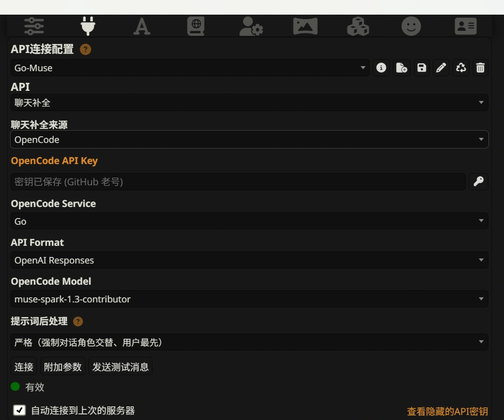Focus the OpenCode API Key input field
Viewport: 504px width, 420px height.
tap(238, 182)
